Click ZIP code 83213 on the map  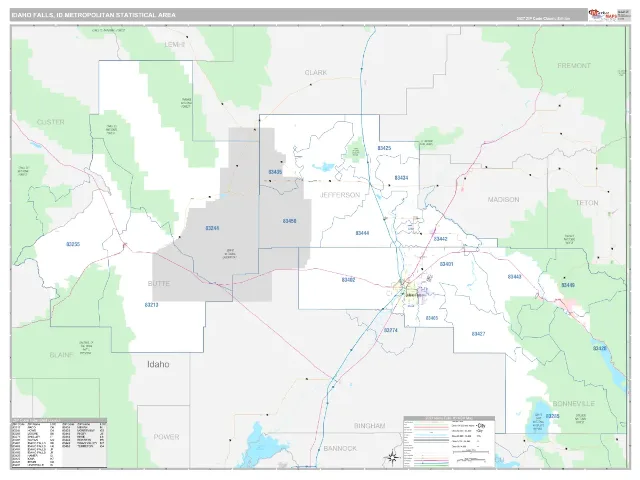point(151,305)
